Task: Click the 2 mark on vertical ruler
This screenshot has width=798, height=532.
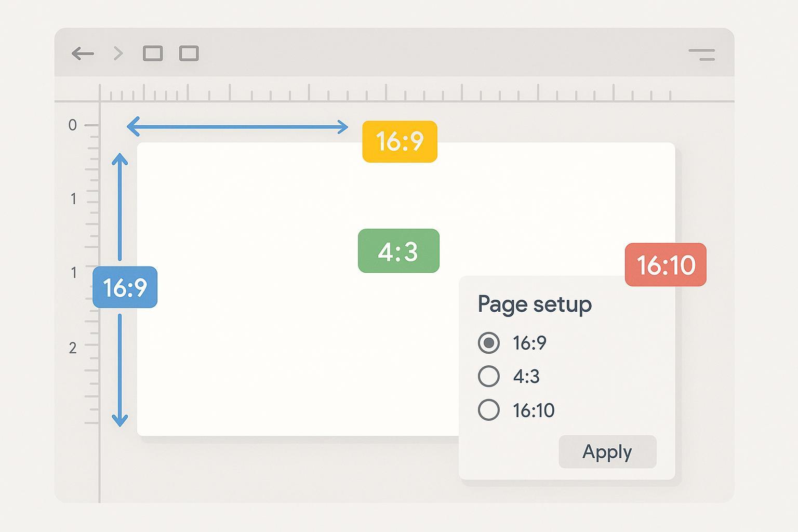Action: (73, 348)
